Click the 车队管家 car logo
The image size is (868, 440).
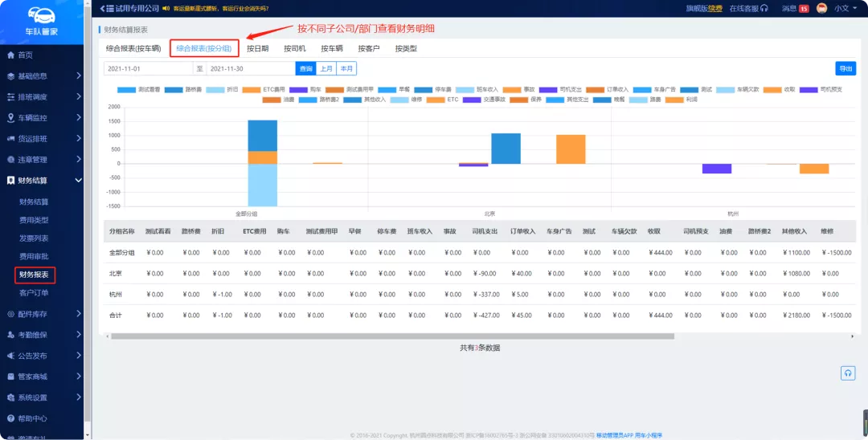click(x=40, y=14)
